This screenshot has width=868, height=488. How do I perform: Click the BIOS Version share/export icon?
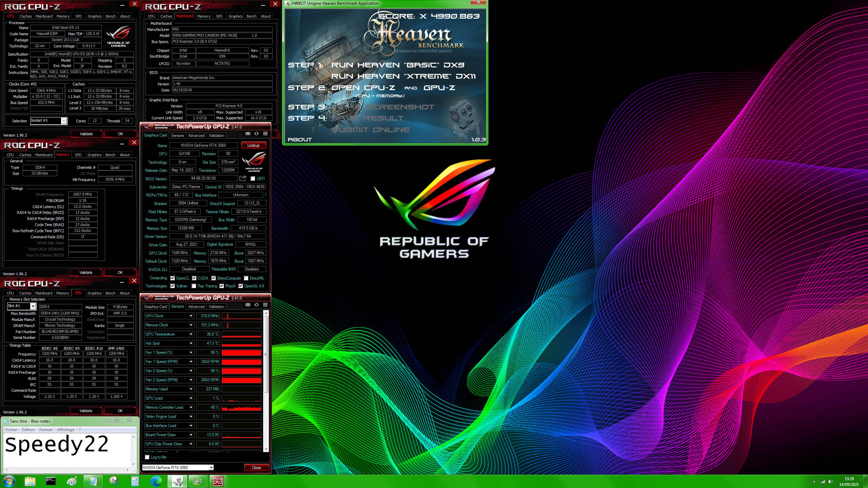click(x=243, y=178)
